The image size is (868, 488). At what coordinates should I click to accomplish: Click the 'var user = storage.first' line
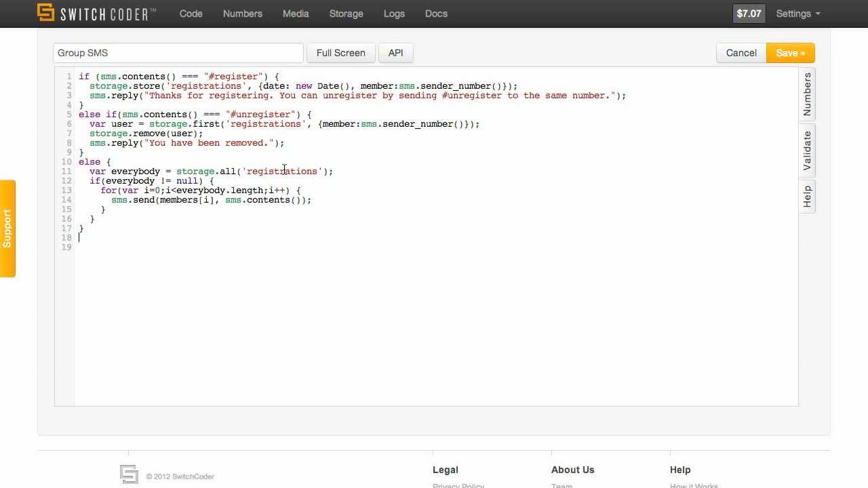pos(284,124)
